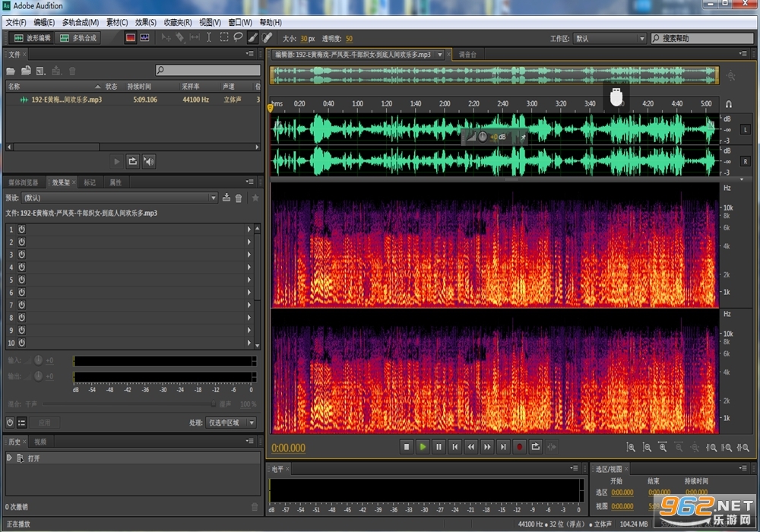
Task: Click the New File icon in Files panel
Action: click(x=41, y=71)
